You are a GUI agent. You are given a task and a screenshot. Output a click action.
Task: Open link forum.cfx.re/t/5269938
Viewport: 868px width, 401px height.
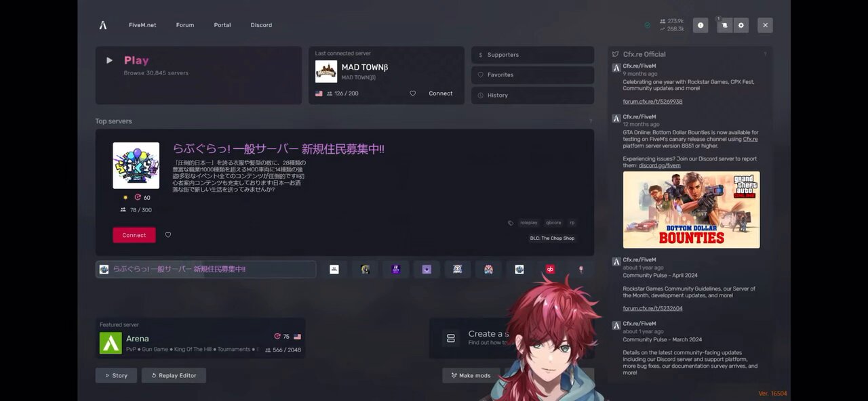tap(652, 102)
